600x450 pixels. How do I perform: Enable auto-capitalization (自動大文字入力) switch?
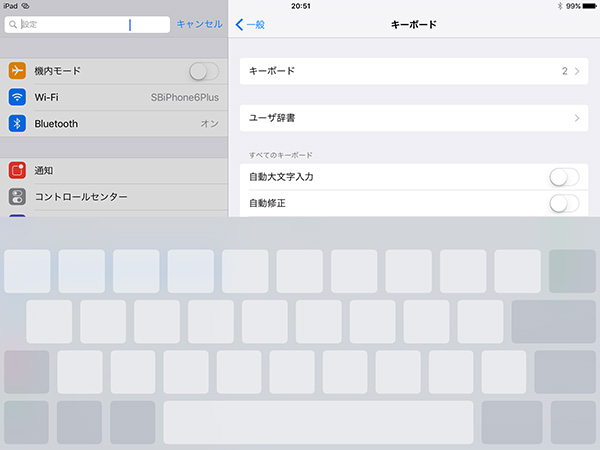click(564, 177)
